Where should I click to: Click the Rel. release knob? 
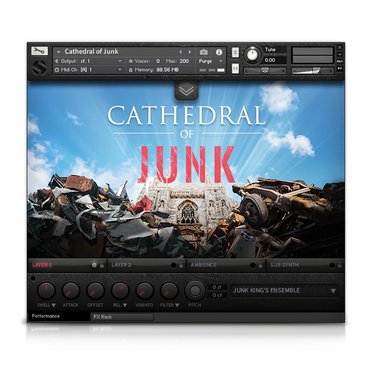120,290
